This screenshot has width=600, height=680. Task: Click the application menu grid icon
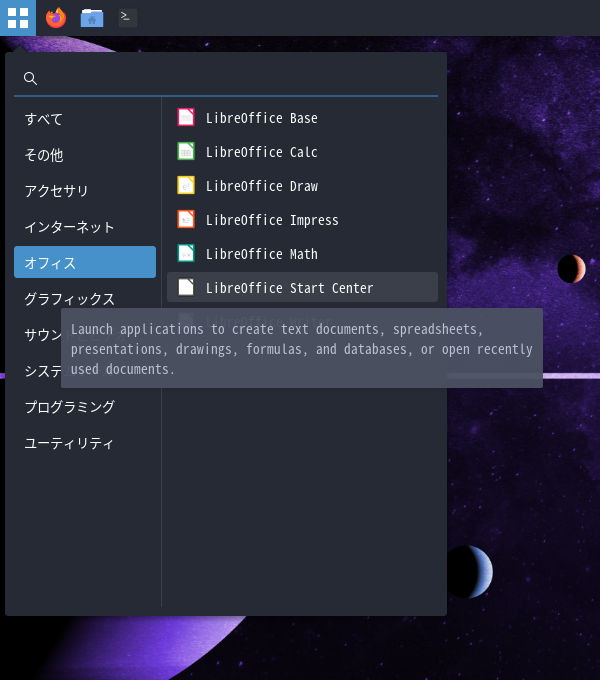click(18, 18)
